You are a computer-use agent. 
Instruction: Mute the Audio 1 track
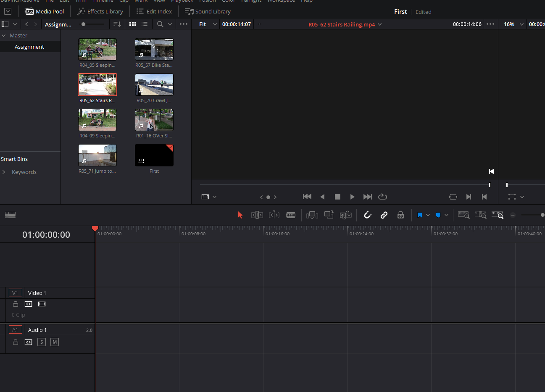tap(55, 342)
